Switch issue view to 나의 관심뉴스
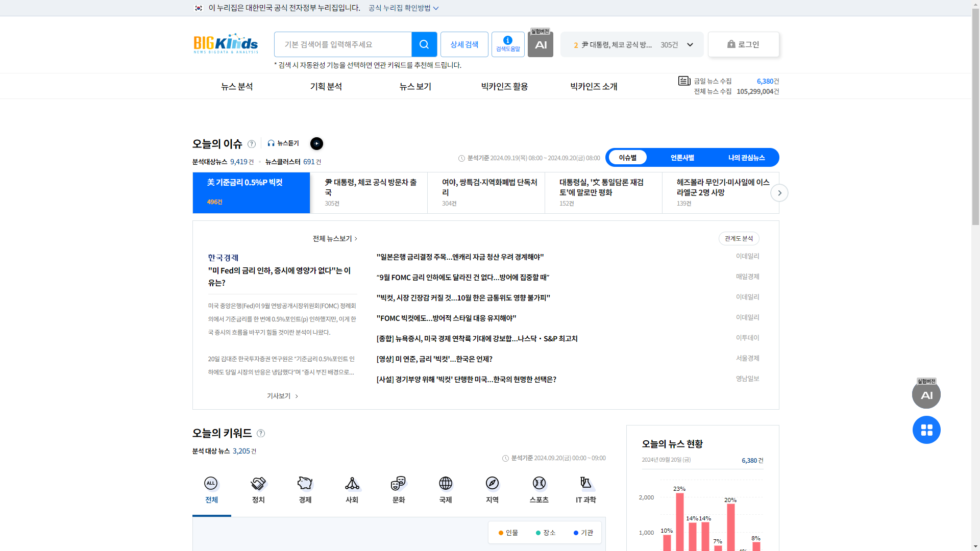 (746, 158)
